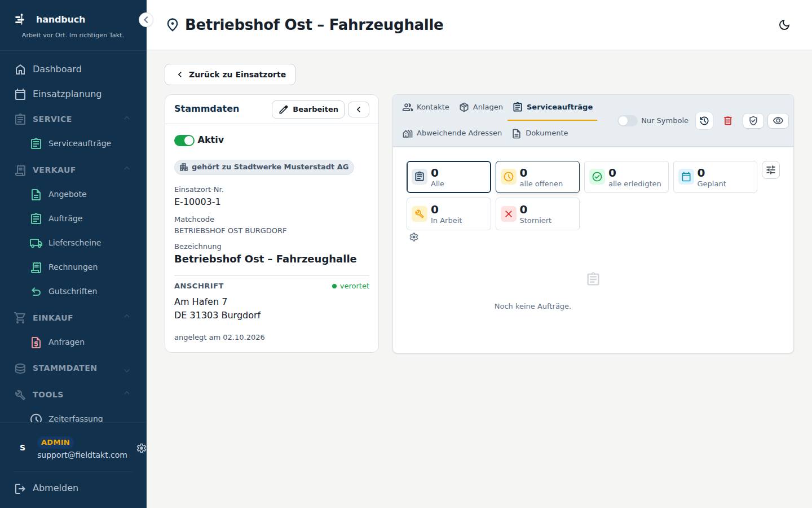Toggle the Aktiv switch off
This screenshot has height=508, width=812.
click(184, 141)
